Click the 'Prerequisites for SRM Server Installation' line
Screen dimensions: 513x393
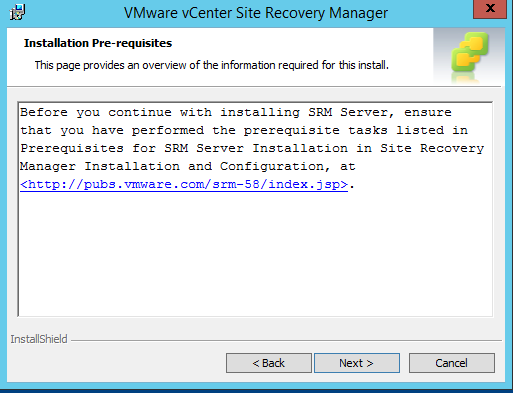(x=252, y=148)
